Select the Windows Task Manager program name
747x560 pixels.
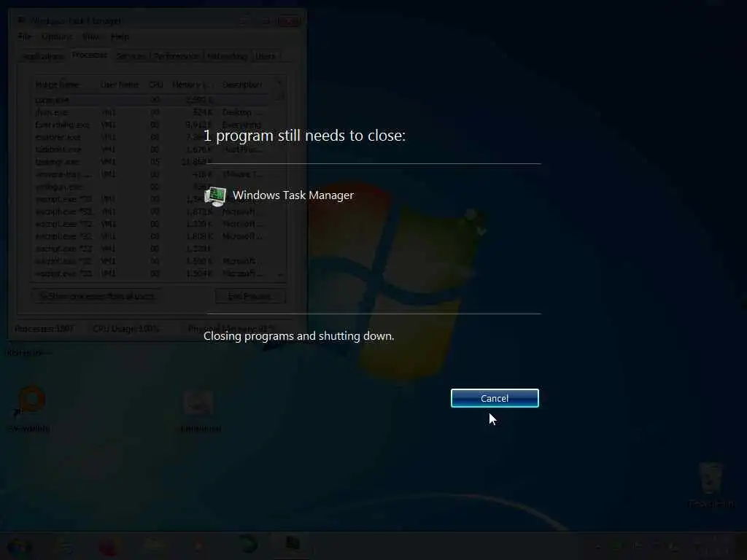(293, 195)
